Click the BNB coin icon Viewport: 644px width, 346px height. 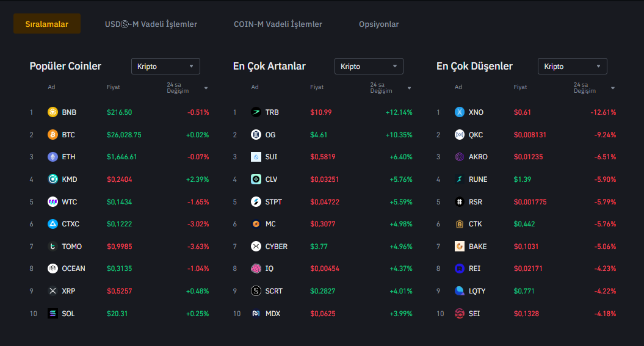tap(52, 112)
